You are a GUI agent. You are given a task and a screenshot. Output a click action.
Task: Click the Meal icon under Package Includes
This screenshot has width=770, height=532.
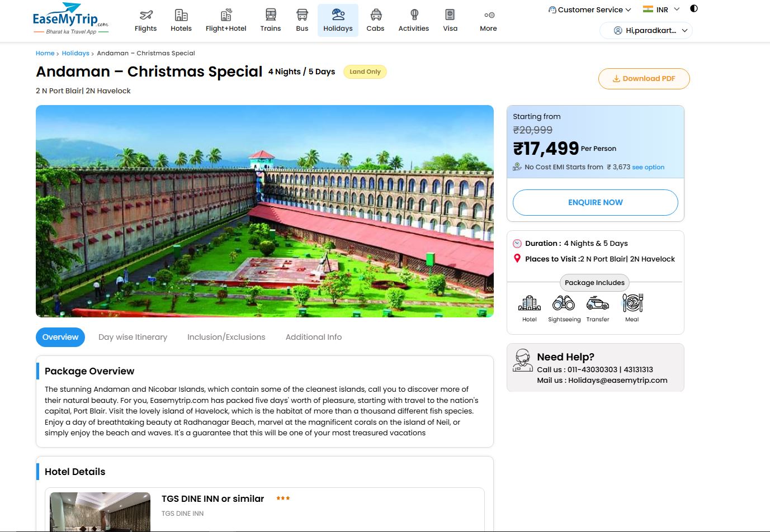coord(631,303)
